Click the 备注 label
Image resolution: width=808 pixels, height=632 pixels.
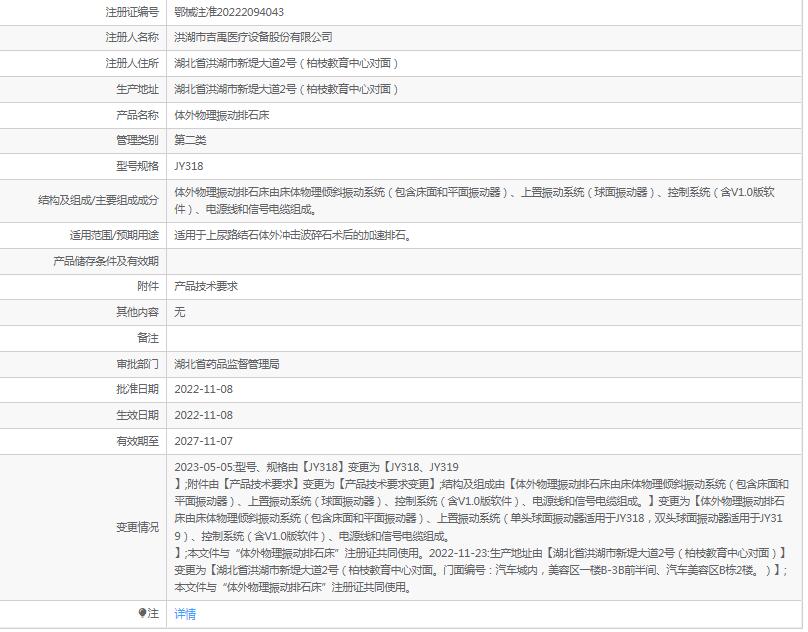click(x=148, y=338)
